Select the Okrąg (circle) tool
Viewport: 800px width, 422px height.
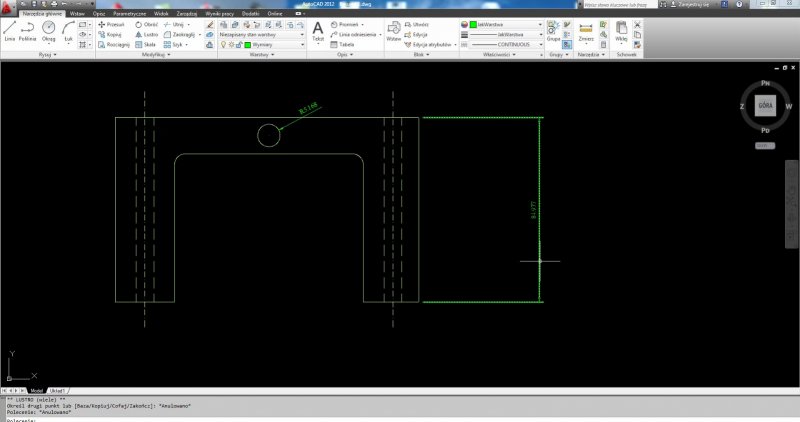(48, 31)
